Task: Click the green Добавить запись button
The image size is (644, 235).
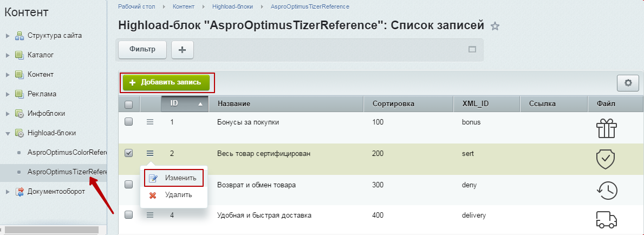Action: click(166, 82)
